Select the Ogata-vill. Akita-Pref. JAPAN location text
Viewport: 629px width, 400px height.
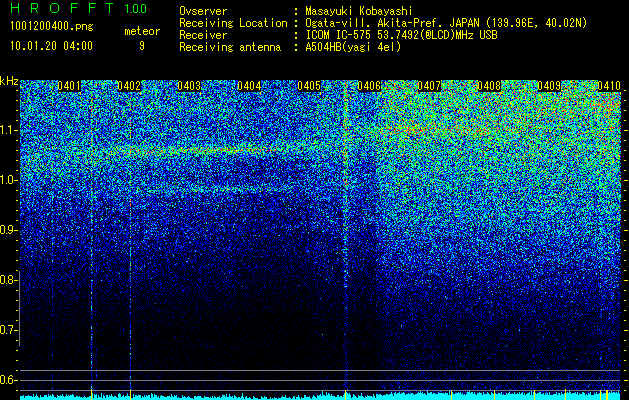(x=446, y=23)
